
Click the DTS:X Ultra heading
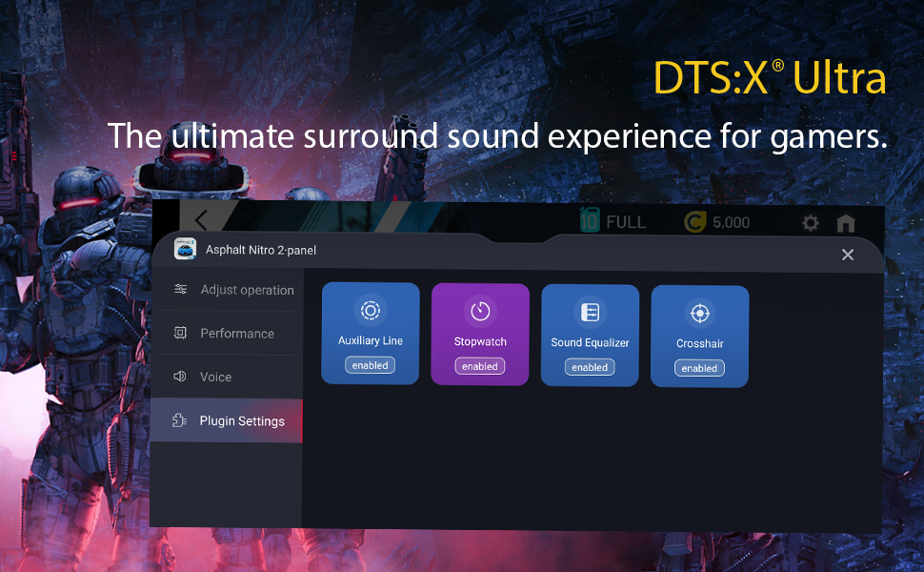click(x=770, y=77)
